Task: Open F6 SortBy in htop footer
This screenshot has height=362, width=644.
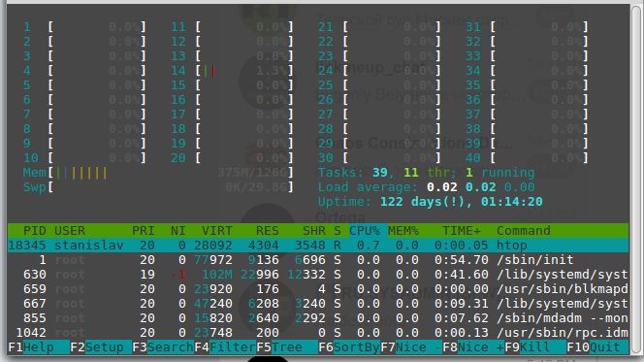Action: (349, 347)
